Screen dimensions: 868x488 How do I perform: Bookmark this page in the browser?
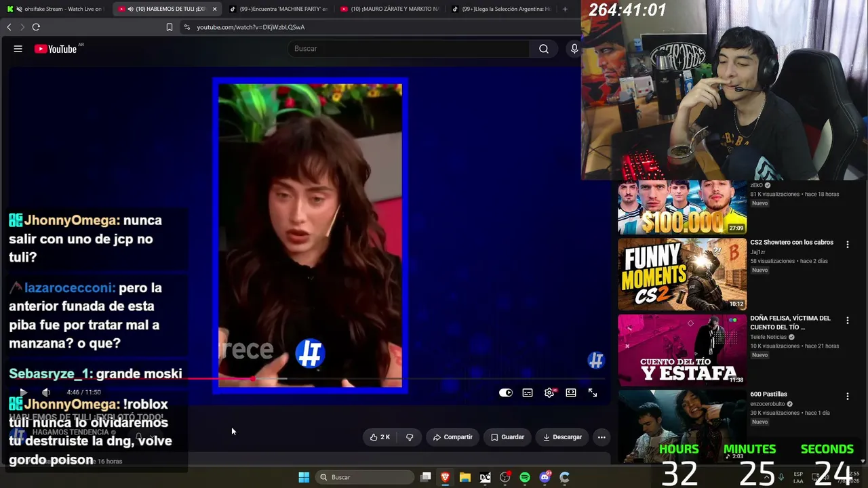[x=170, y=27]
